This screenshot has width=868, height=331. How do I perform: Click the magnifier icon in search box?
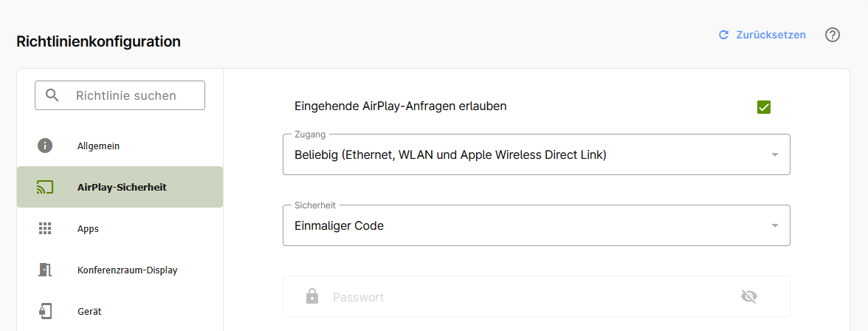pyautogui.click(x=52, y=95)
